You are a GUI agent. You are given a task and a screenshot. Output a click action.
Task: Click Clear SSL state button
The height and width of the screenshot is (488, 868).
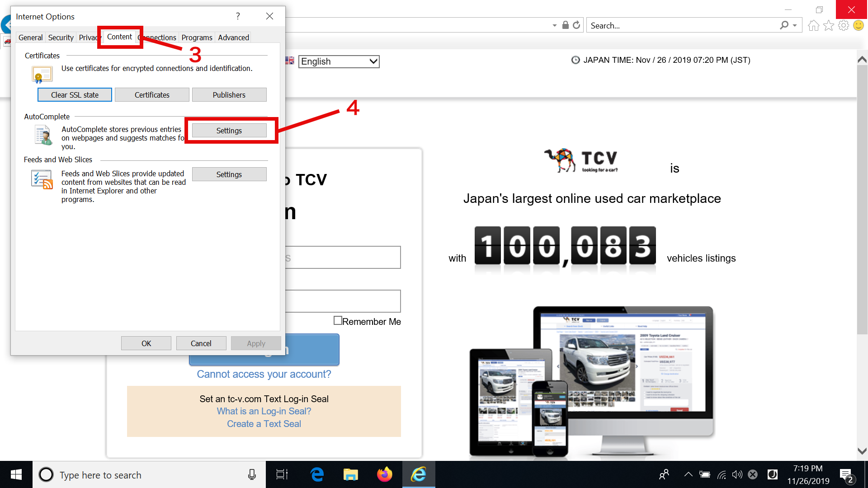(x=75, y=95)
